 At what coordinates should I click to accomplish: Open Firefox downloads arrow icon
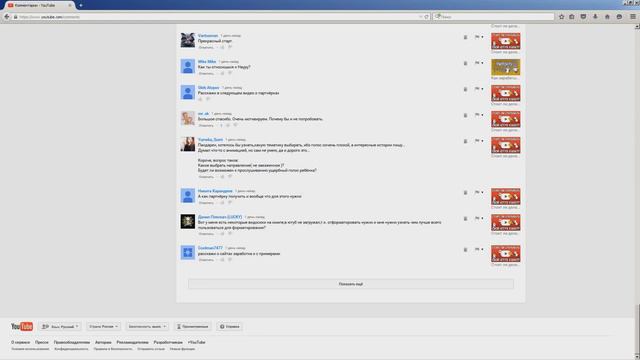(595, 17)
